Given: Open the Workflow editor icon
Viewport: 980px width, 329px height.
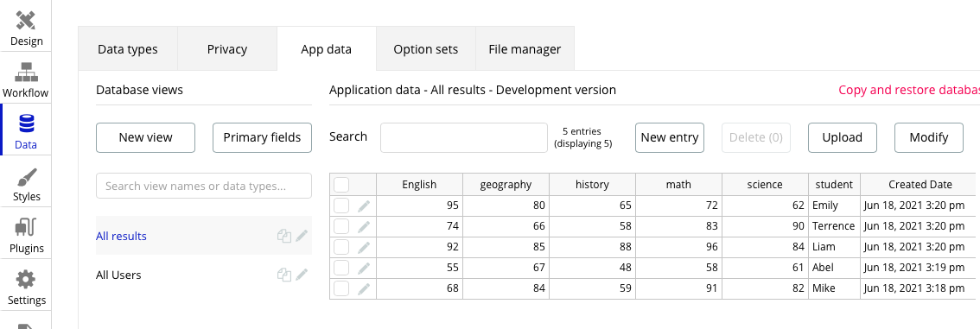Looking at the screenshot, I should 26,73.
